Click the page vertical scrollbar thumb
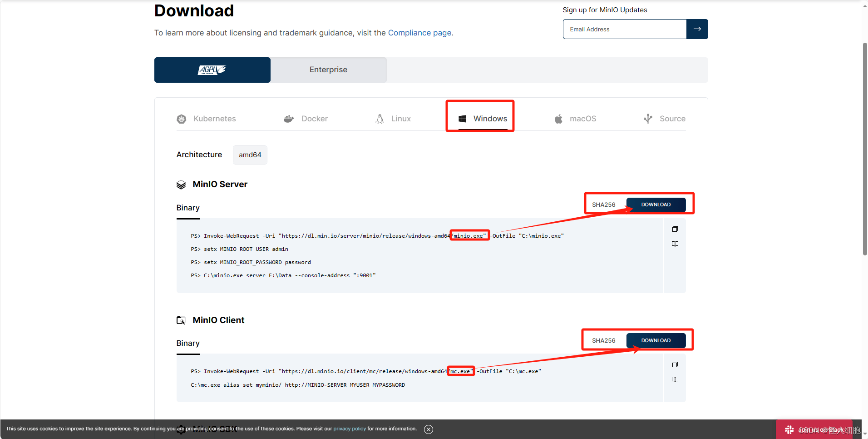868x439 pixels. point(865,149)
